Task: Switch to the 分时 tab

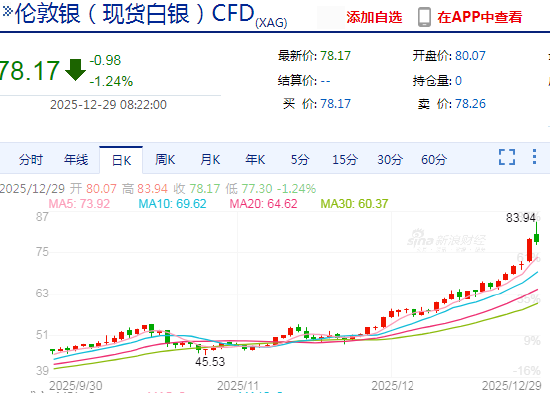Action: coord(31,160)
